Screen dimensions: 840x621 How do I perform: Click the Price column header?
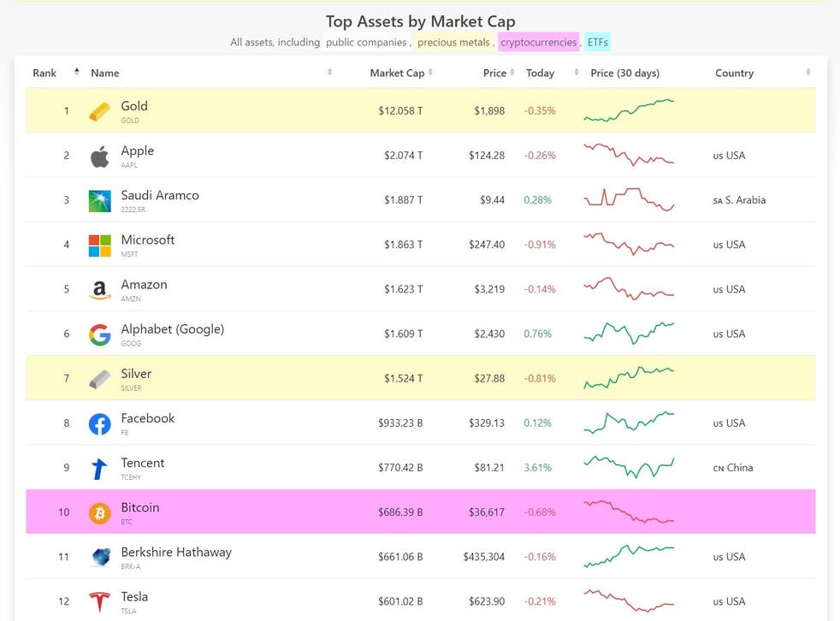coord(494,73)
